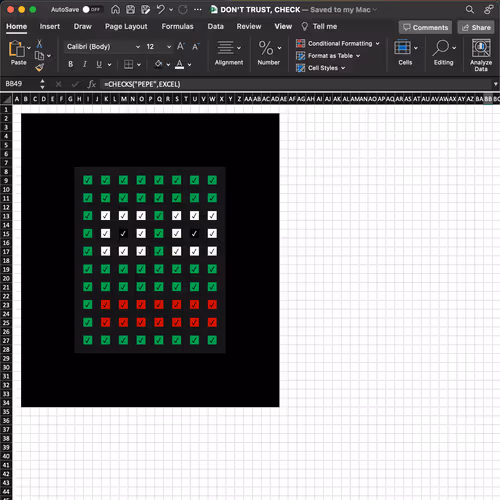Screen dimensions: 500x500
Task: Click the Insert Function fx icon
Action: (x=92, y=84)
